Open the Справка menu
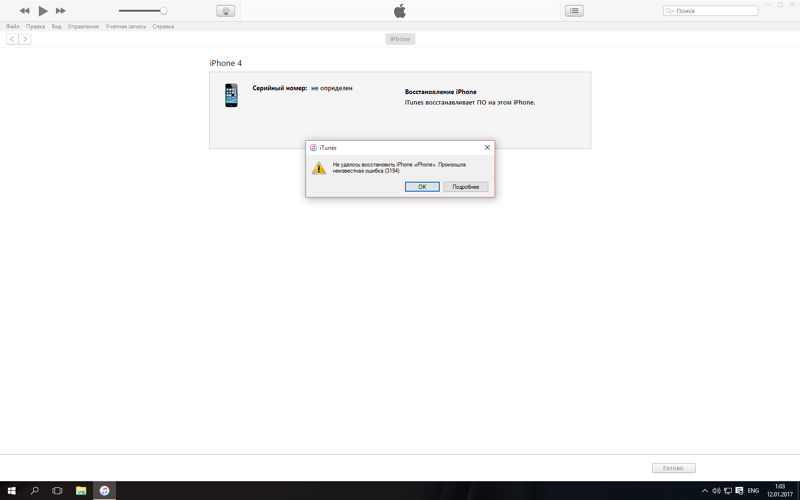 click(x=163, y=27)
